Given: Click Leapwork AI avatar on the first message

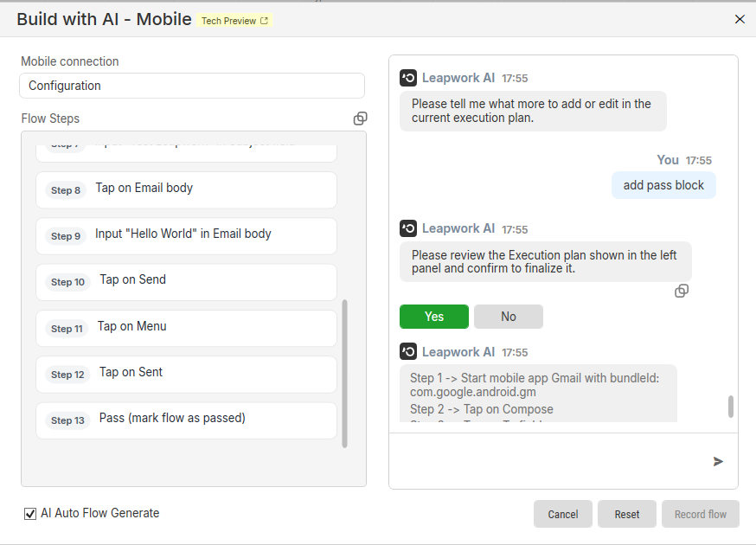Looking at the screenshot, I should pyautogui.click(x=408, y=78).
